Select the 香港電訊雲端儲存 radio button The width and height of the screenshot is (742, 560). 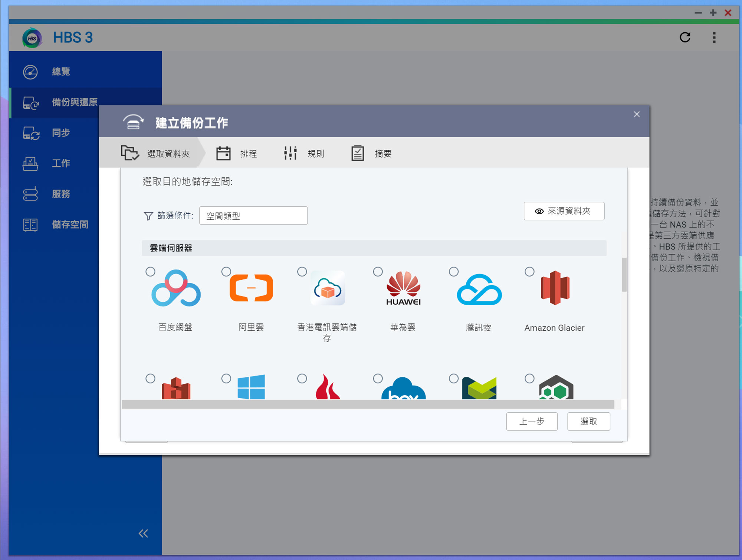302,272
